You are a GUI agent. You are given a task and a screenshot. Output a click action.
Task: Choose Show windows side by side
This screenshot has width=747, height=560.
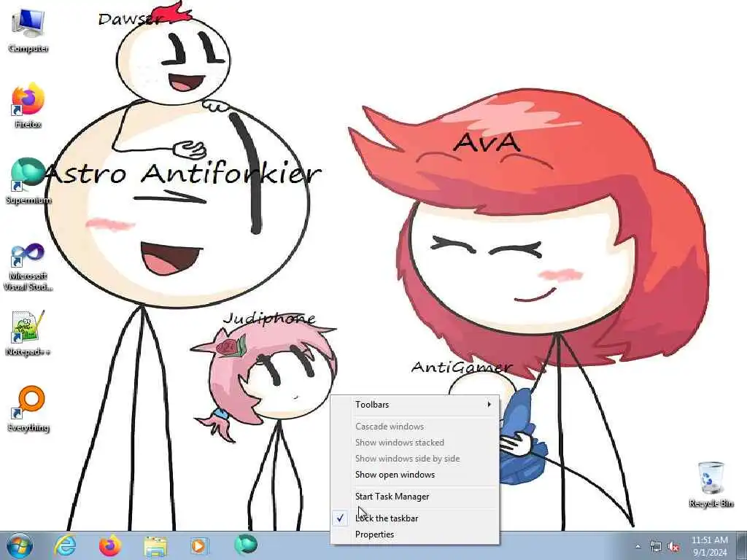pyautogui.click(x=414, y=459)
